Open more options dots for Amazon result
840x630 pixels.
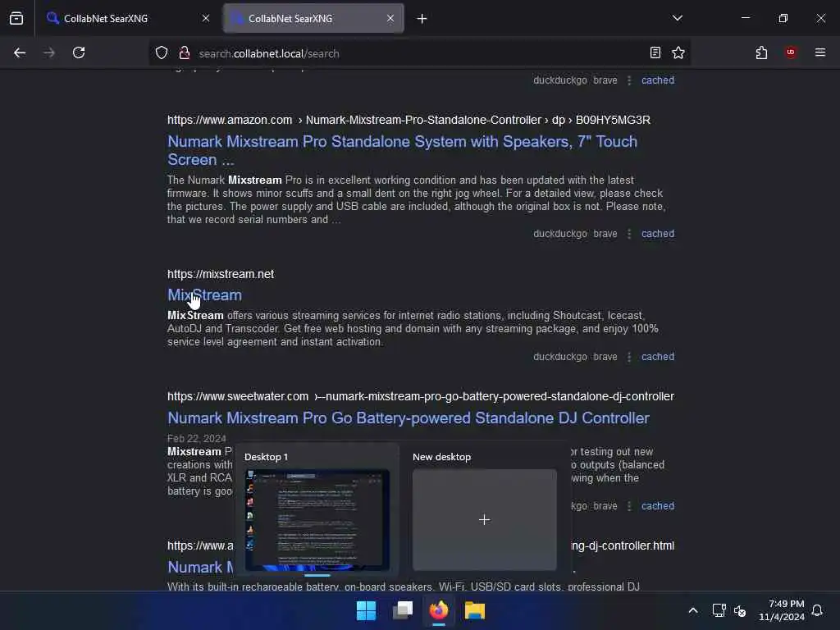point(629,234)
